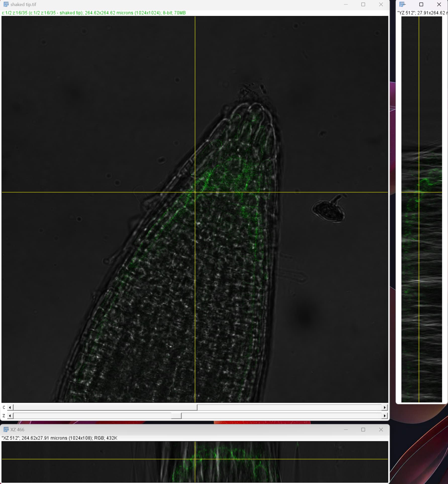Step to the previous channel using C left arrow
Screen dimensions: 448x484
click(x=10, y=407)
